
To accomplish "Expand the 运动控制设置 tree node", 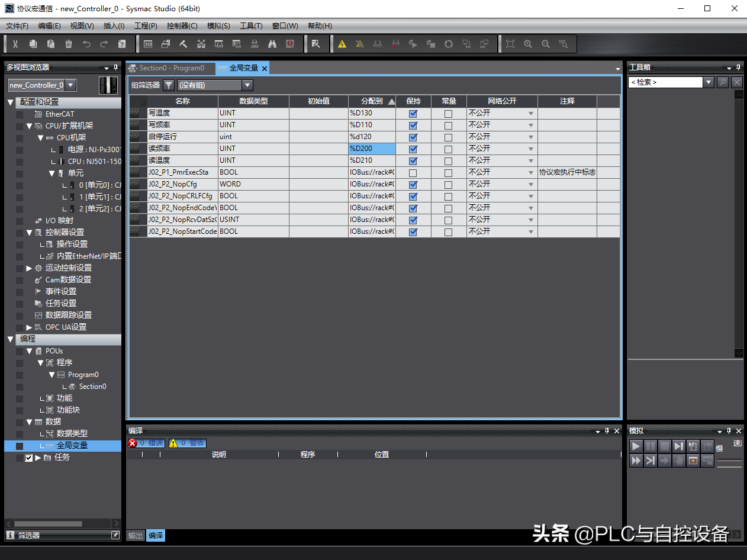I will tap(29, 268).
